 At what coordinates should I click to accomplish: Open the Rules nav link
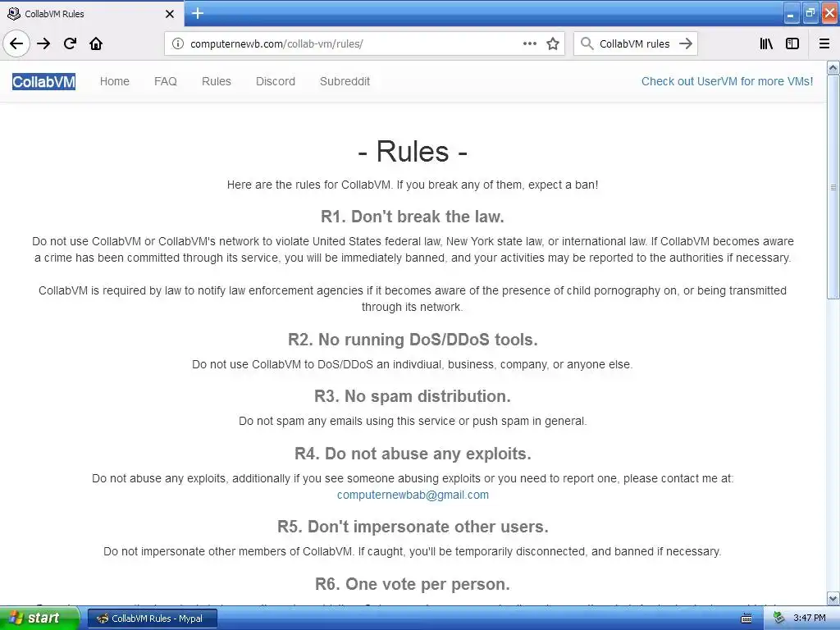[217, 81]
